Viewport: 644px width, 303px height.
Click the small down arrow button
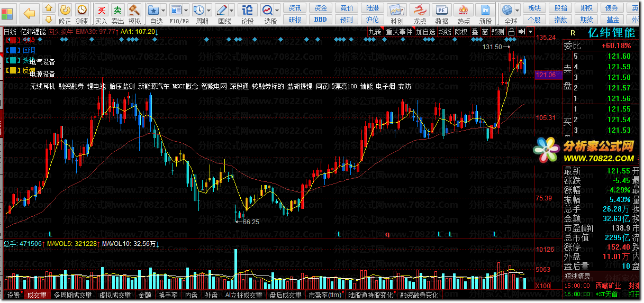click(48, 19)
